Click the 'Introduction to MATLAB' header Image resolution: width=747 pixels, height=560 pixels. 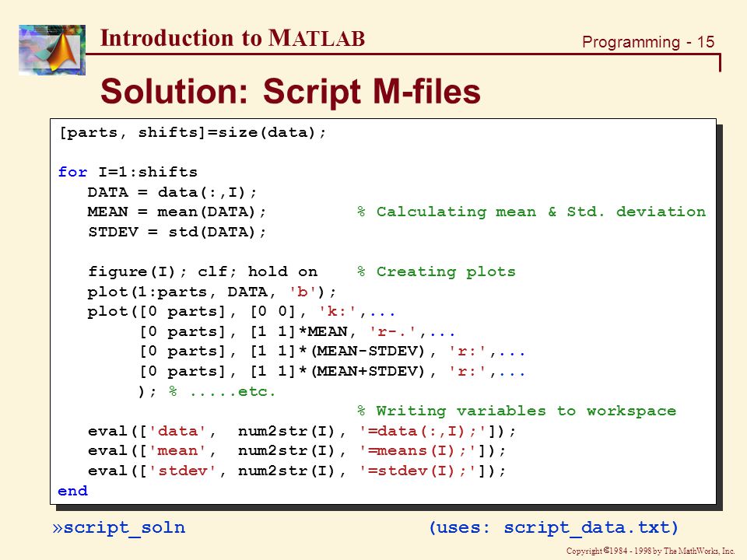point(233,38)
